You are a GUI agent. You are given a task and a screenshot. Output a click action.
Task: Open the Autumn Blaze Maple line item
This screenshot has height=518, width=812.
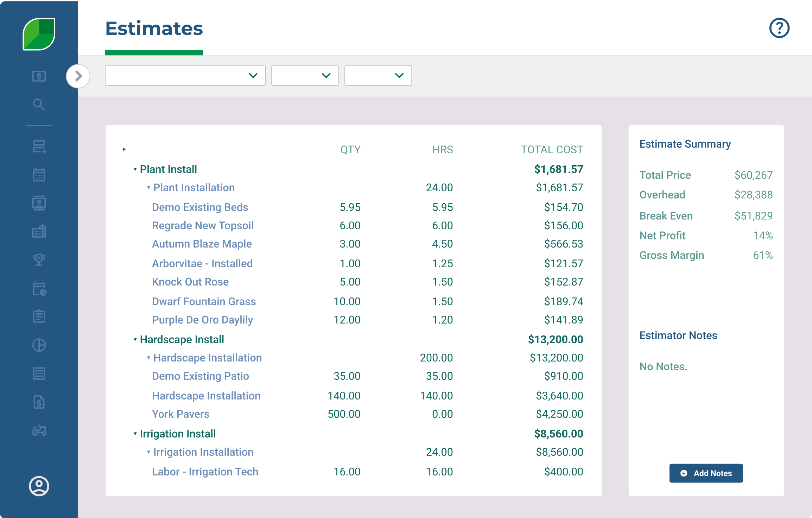point(202,244)
